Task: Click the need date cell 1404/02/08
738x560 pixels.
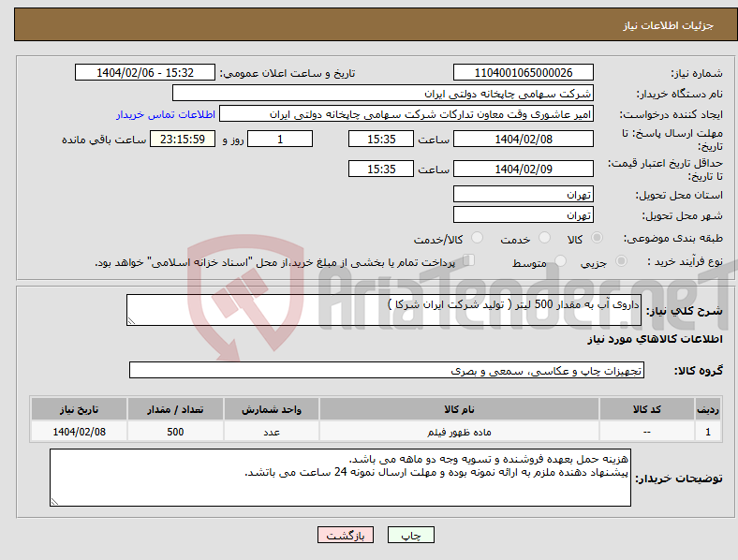Action: click(79, 432)
